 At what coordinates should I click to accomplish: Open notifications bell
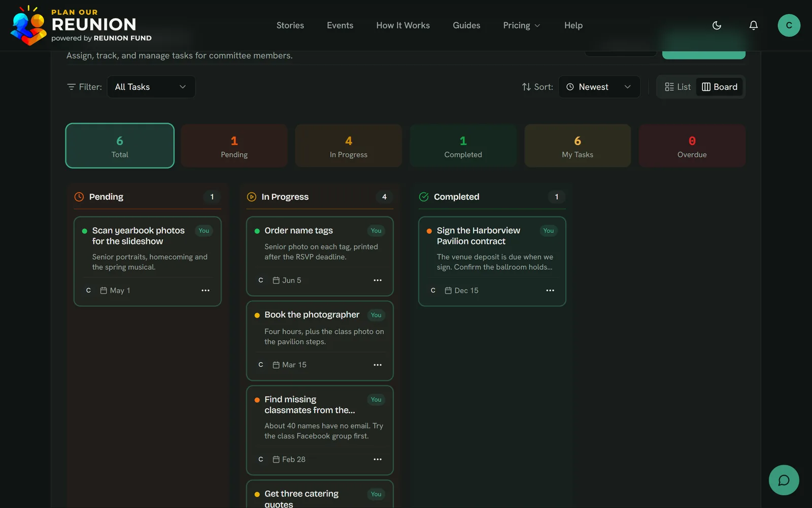754,25
